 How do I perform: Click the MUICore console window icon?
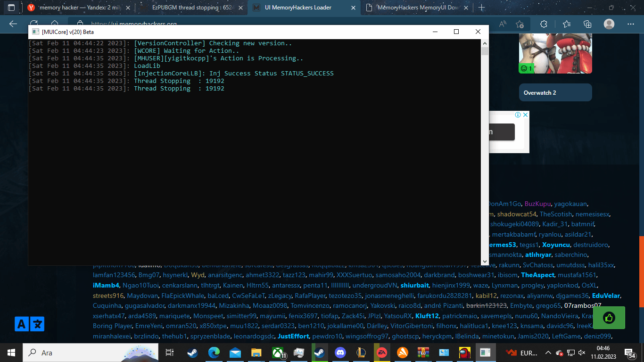tap(35, 32)
